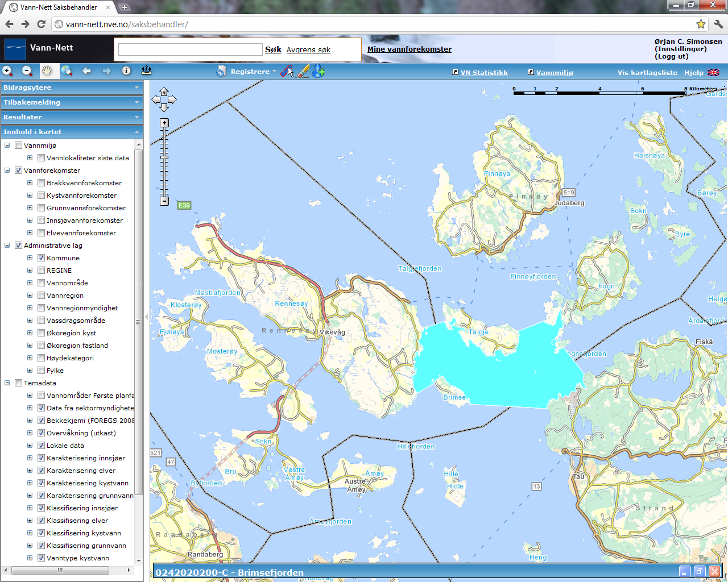Screen dimensions: 728x582
Task: Select the identify info tool
Action: [126, 71]
